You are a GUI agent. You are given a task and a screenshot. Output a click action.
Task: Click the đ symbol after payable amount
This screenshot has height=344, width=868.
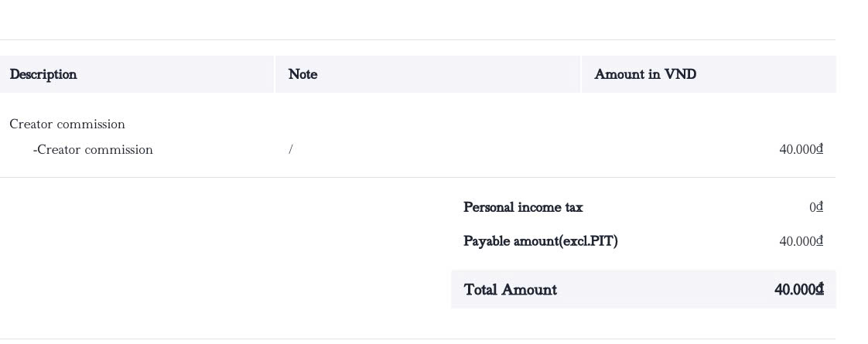[820, 241]
